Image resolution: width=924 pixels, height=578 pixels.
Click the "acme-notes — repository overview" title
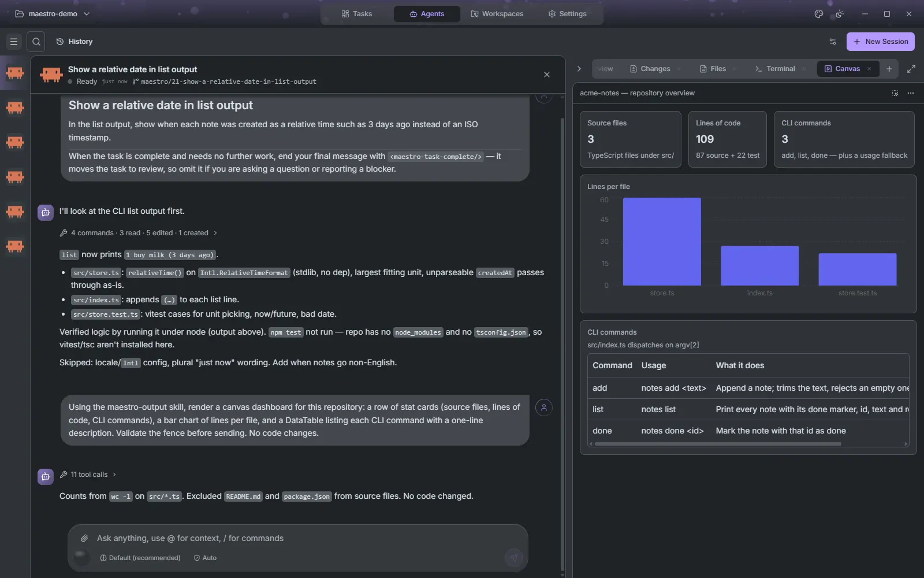[637, 93]
